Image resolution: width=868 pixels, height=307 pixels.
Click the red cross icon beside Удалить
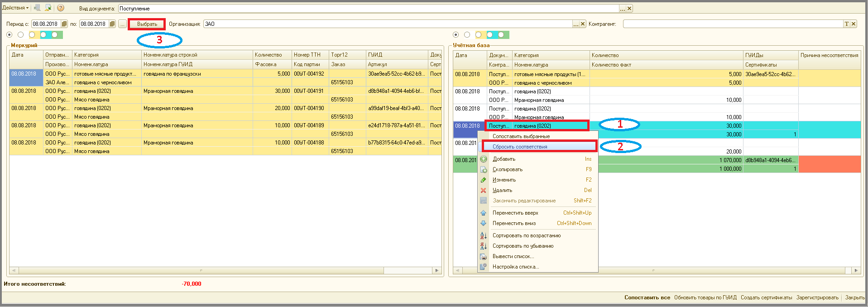pyautogui.click(x=484, y=190)
